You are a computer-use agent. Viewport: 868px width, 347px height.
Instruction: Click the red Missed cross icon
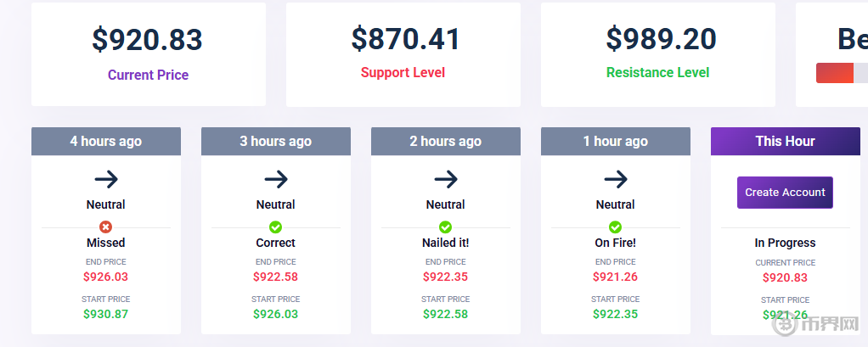coord(106,227)
